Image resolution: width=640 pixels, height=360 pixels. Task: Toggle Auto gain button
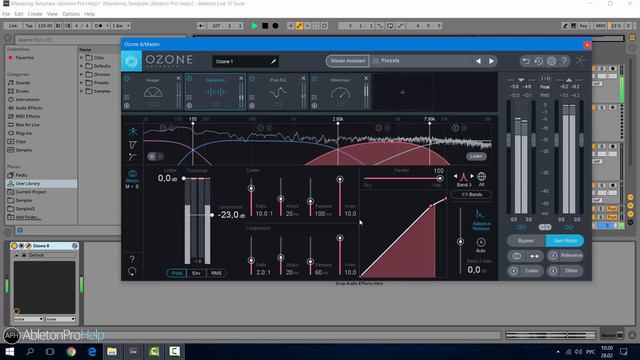tap(481, 242)
